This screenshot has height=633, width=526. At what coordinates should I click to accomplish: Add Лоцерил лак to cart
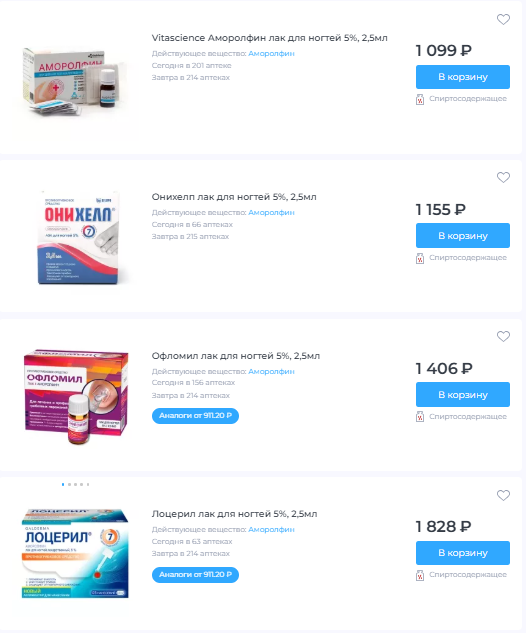463,553
